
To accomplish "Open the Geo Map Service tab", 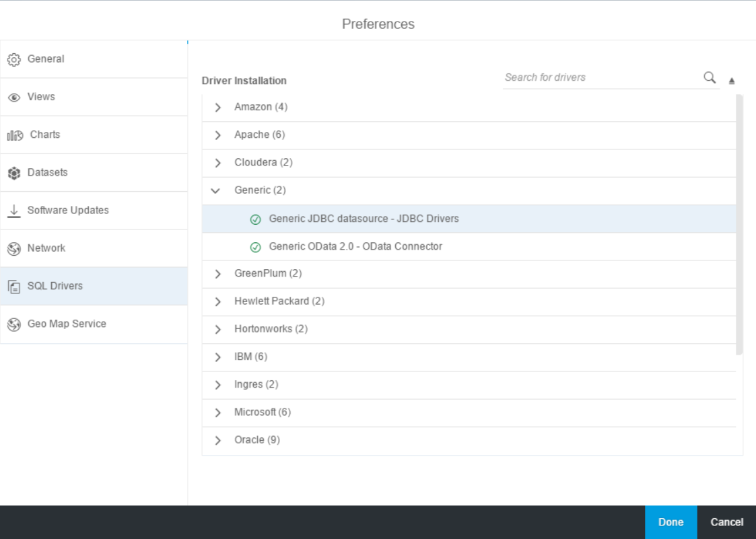I will pyautogui.click(x=94, y=324).
